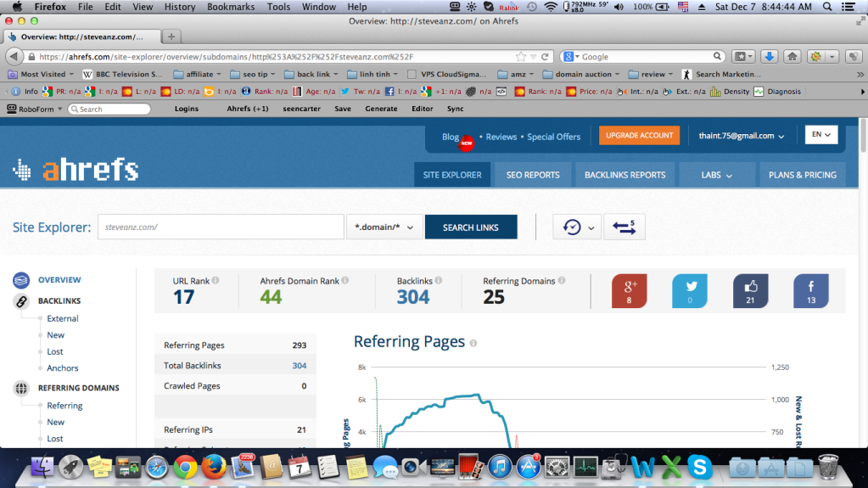Open iTunes from the dock
This screenshot has height=488, width=868.
499,468
